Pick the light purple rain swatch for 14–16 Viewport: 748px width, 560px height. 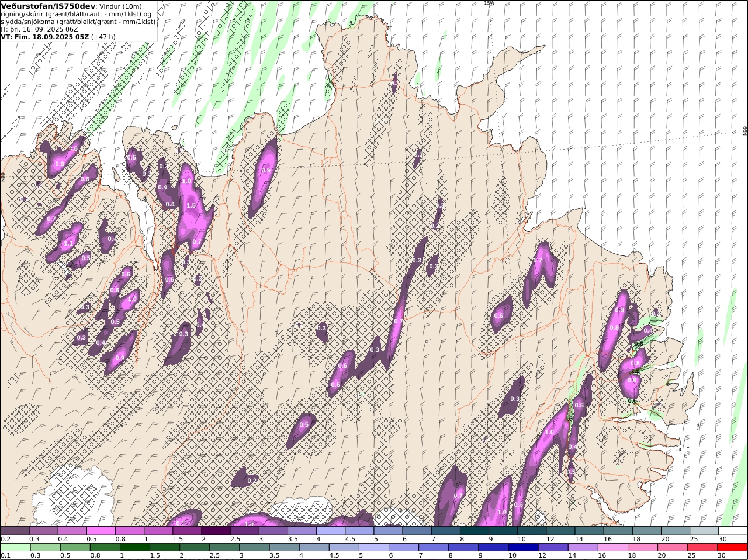click(583, 547)
